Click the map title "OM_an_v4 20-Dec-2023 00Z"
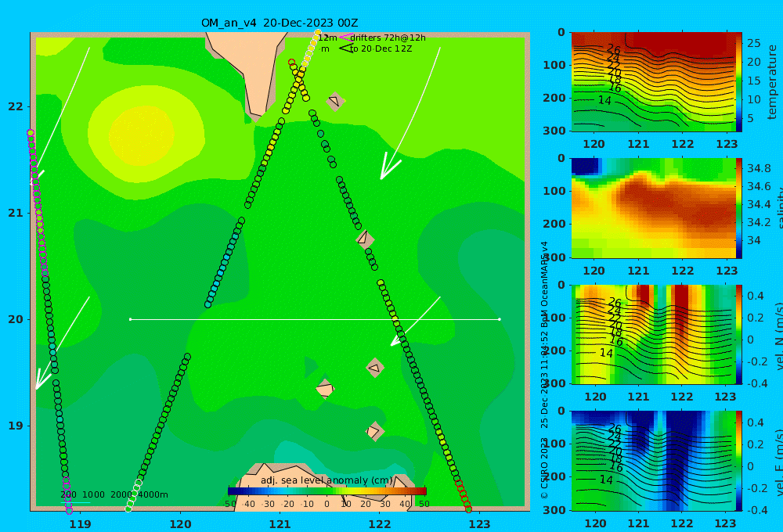The width and height of the screenshot is (783, 532). [280, 23]
